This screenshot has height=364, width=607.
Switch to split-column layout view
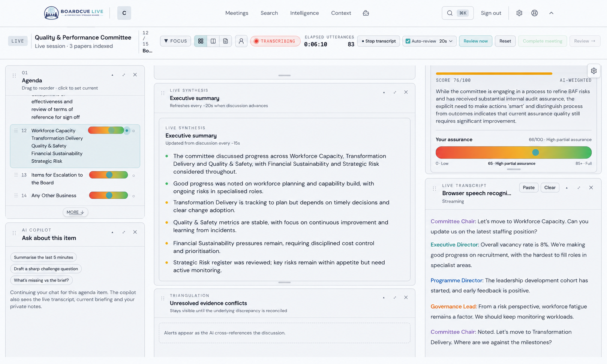click(213, 41)
